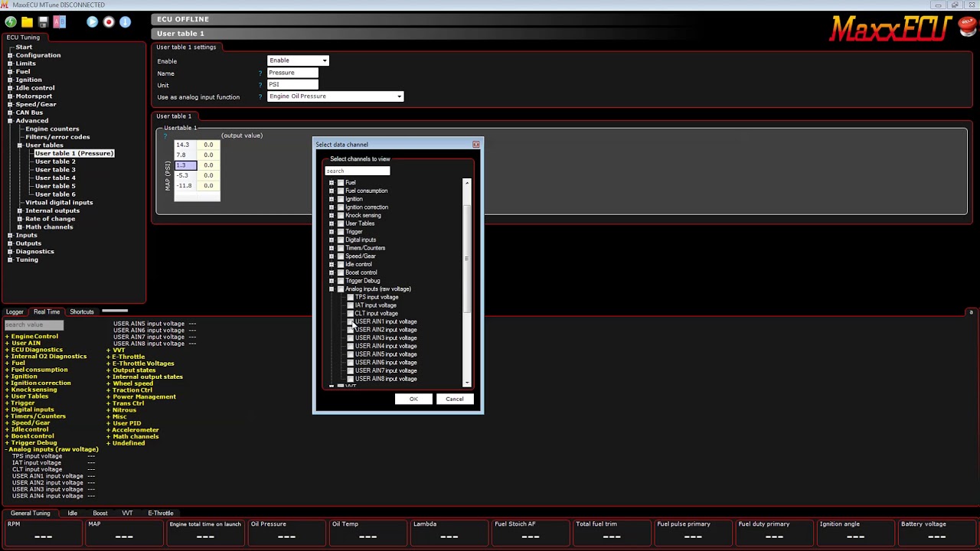This screenshot has height=551, width=980.
Task: Click the blue download arrow icon
Action: tap(125, 22)
